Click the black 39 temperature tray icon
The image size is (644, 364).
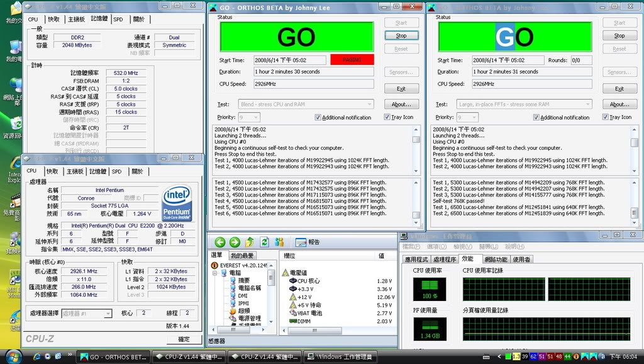coord(525,356)
